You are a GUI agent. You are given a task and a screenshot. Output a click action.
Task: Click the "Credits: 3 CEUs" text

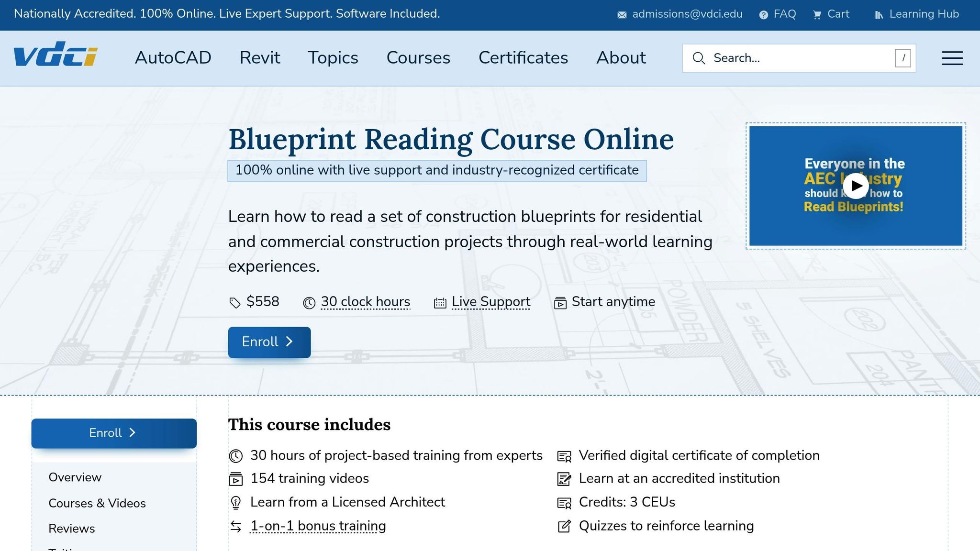click(x=627, y=502)
